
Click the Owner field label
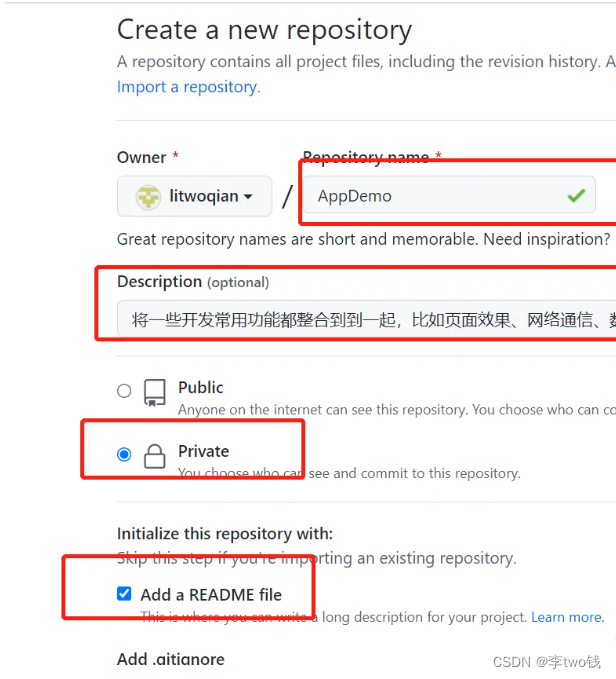[x=142, y=157]
